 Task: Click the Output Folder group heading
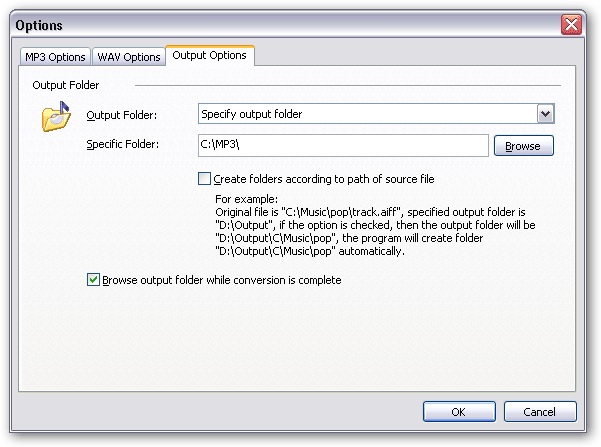click(x=66, y=85)
